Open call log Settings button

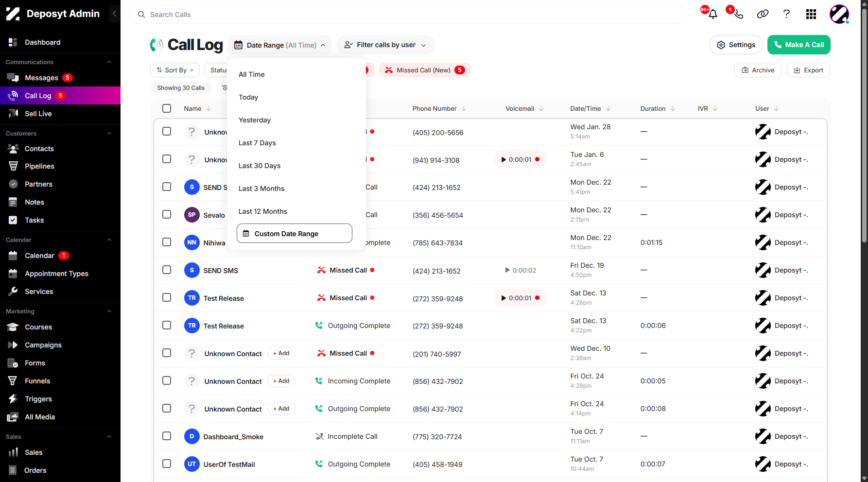tap(736, 45)
